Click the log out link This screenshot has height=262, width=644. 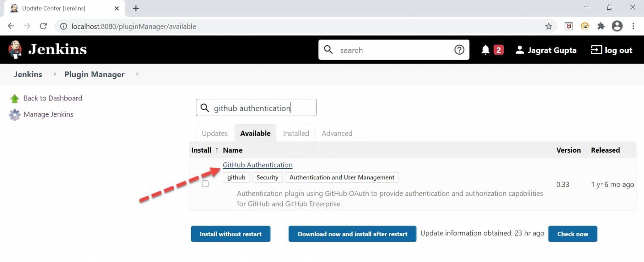(611, 50)
